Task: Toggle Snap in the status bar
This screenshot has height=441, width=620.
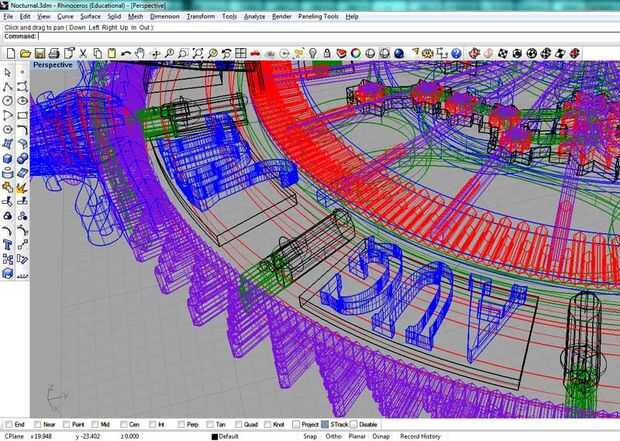Action: 310,436
